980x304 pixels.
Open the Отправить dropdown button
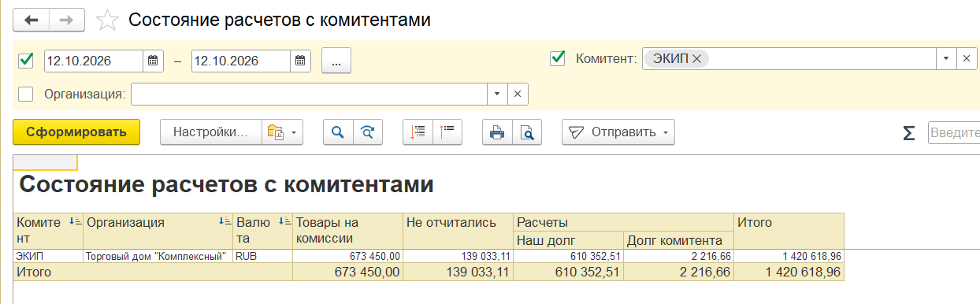(618, 132)
